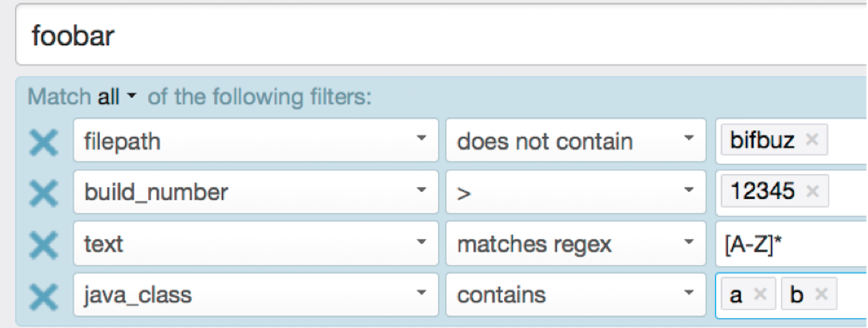Open the 'does not contain' operator dropdown
The height and width of the screenshot is (328, 868).
click(x=575, y=140)
